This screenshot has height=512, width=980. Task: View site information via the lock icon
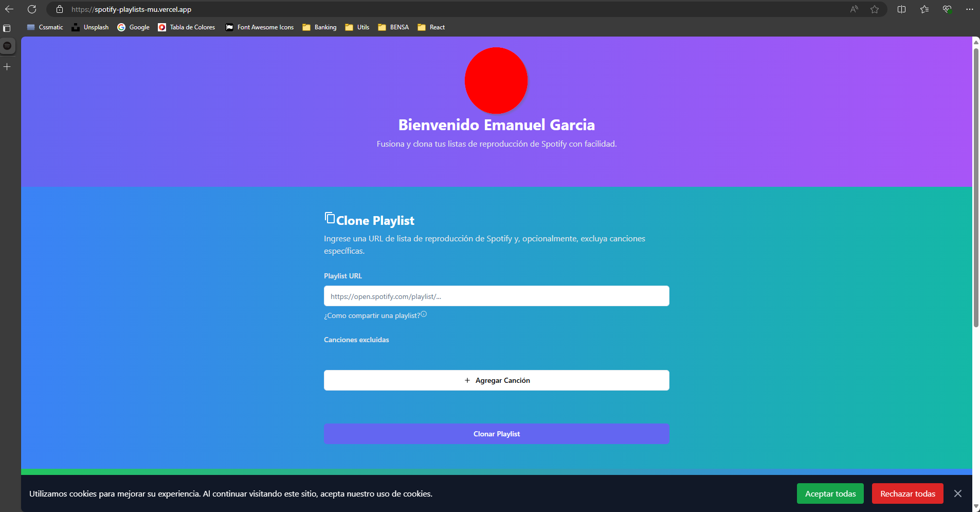60,9
